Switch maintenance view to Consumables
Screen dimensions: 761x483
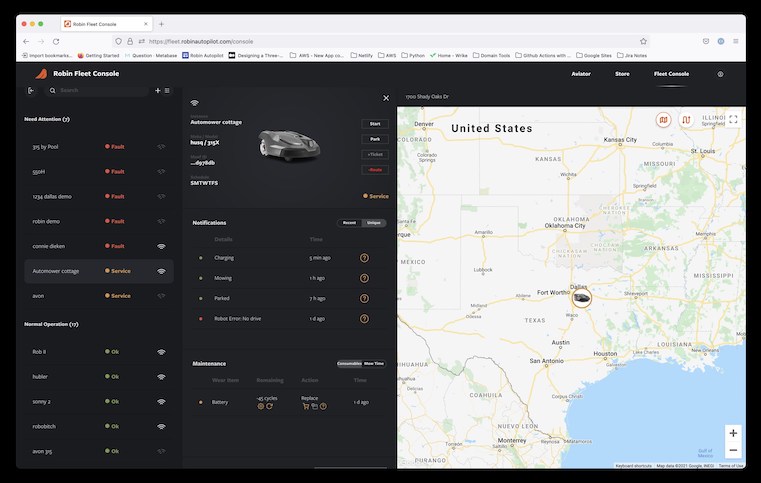pyautogui.click(x=349, y=364)
